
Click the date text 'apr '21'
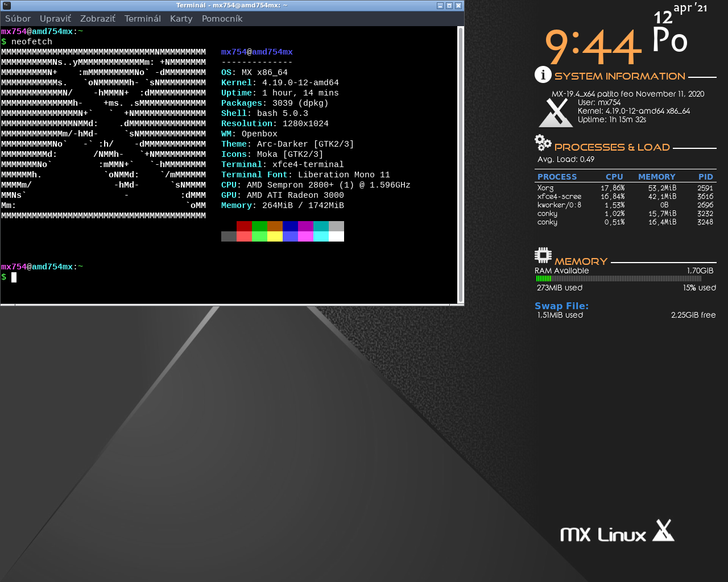pyautogui.click(x=690, y=7)
